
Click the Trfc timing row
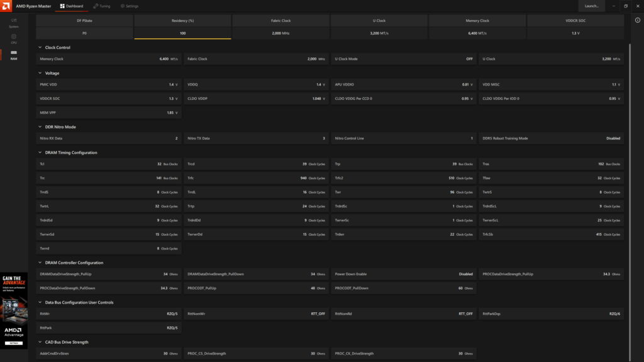pyautogui.click(x=256, y=178)
